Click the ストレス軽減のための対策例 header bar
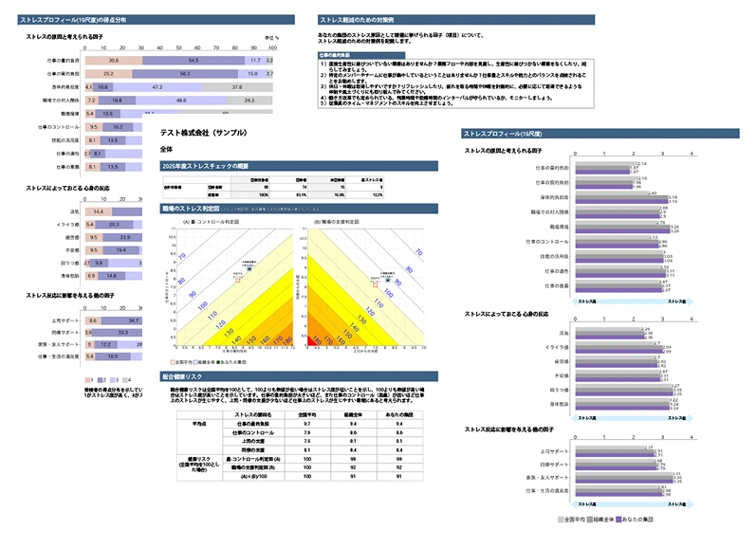This screenshot has width=756, height=548. tap(456, 20)
